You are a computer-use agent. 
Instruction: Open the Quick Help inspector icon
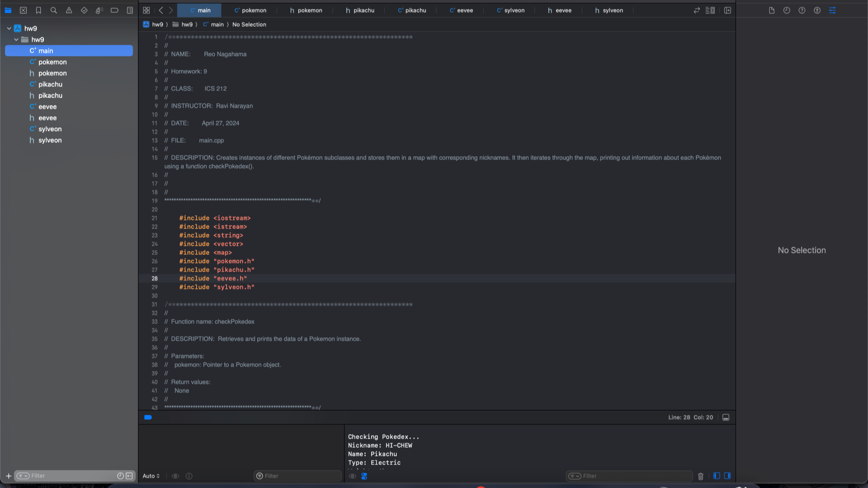point(802,10)
